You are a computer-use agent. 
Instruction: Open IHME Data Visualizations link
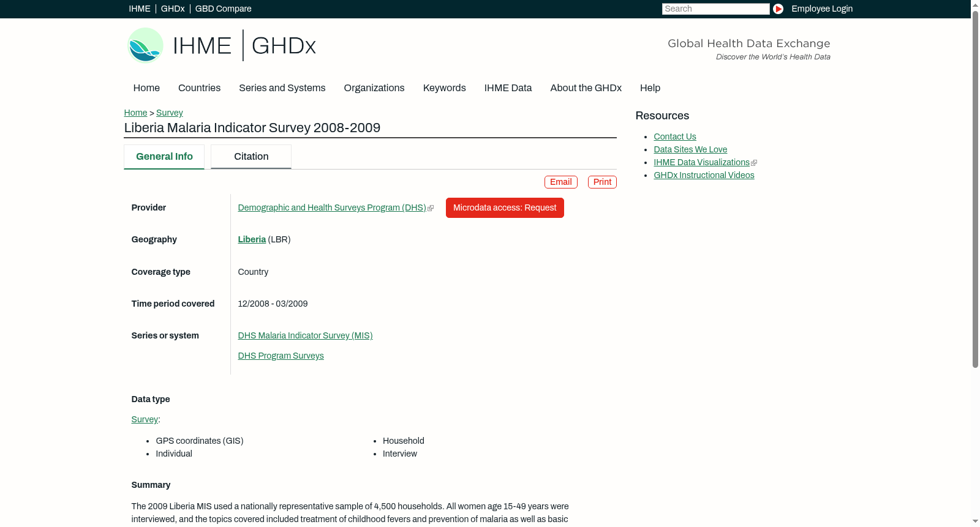(x=701, y=163)
